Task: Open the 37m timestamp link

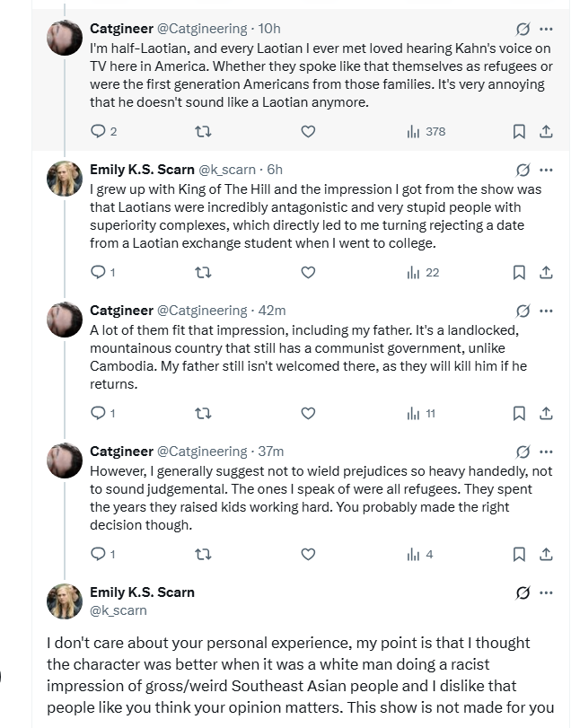Action: (270, 452)
